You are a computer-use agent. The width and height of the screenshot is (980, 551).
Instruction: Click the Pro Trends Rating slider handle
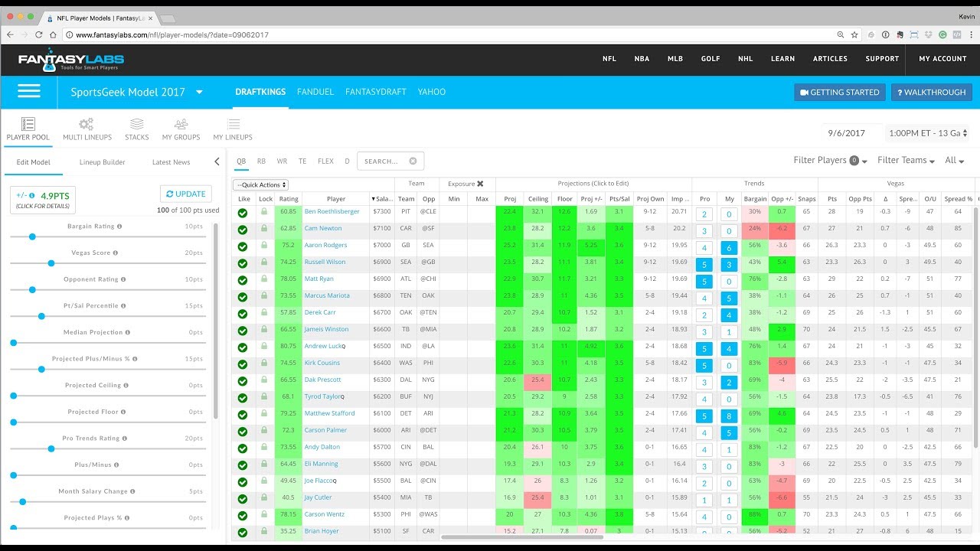pyautogui.click(x=51, y=448)
